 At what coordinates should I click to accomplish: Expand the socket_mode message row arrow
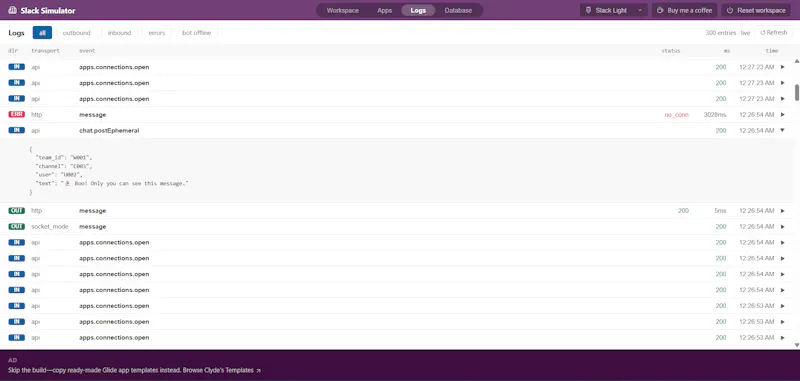click(782, 226)
